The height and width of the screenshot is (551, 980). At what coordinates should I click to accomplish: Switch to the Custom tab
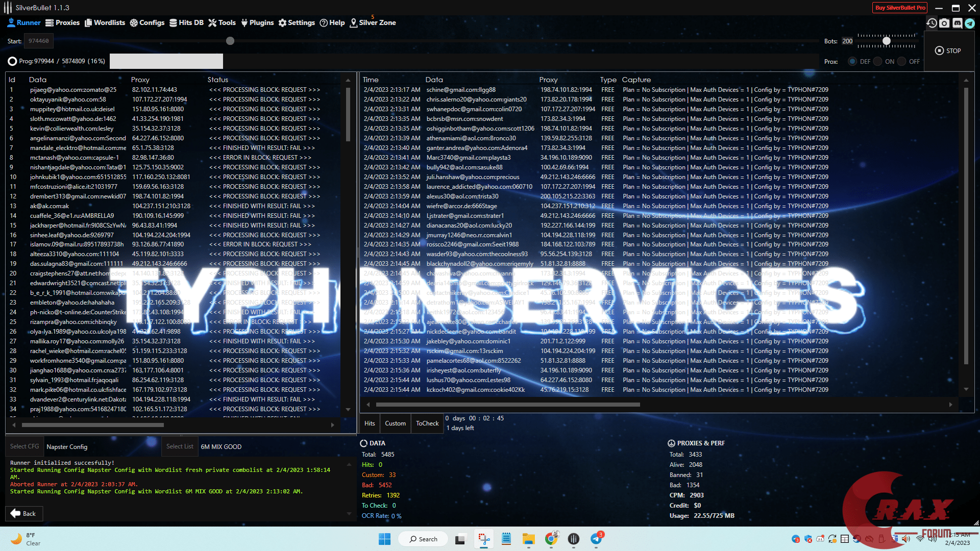click(x=395, y=423)
